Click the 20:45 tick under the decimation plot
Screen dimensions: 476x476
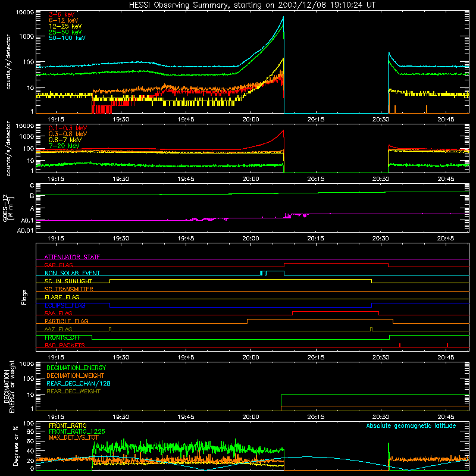tap(446, 417)
